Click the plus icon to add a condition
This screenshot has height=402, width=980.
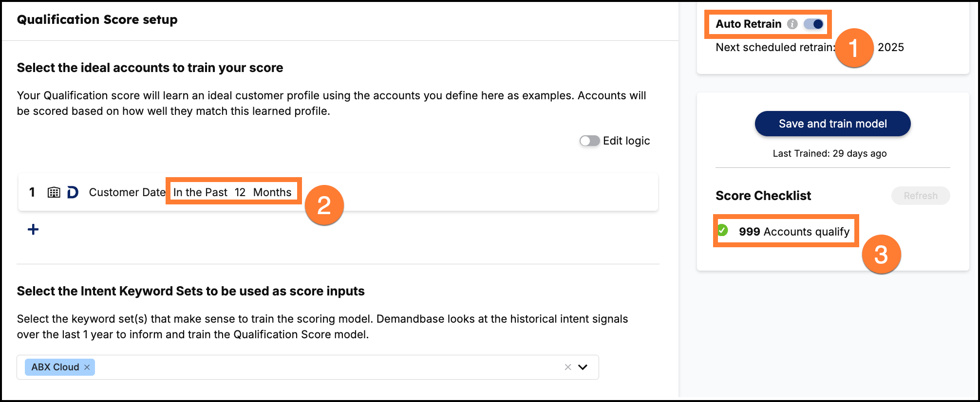point(33,229)
